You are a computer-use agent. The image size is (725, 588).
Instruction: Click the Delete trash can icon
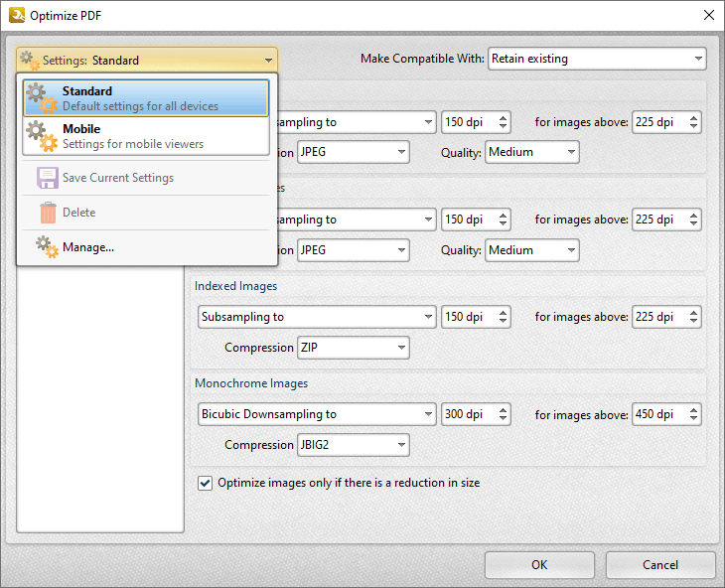coord(48,213)
